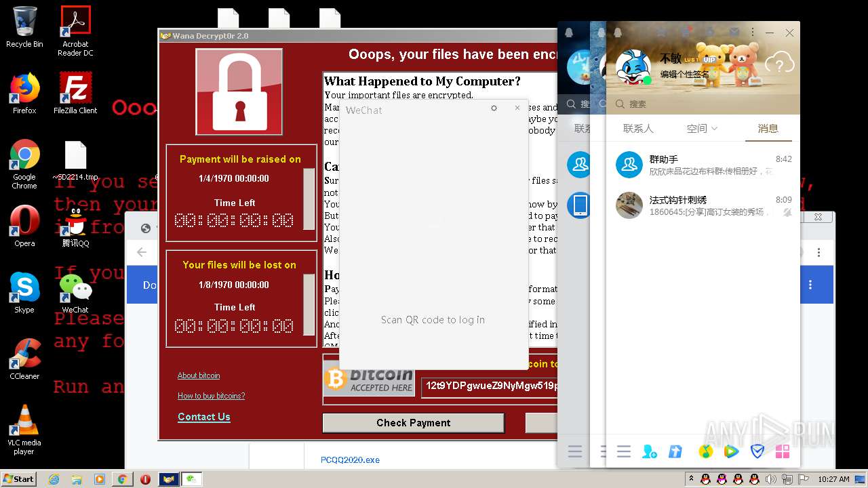The image size is (868, 488).
Task: Open Tencent PC Manager shield icon
Action: click(757, 451)
